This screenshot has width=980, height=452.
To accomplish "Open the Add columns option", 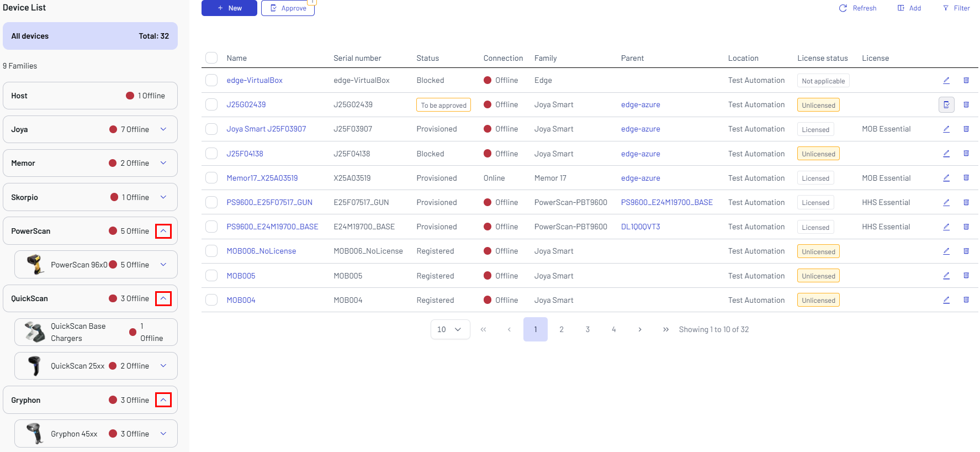I will click(x=909, y=8).
